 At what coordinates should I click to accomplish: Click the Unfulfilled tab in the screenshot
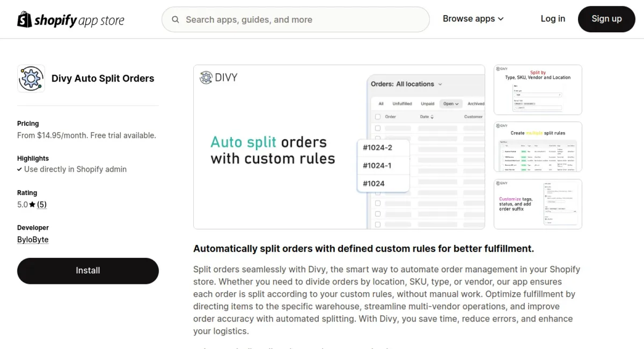coord(402,104)
